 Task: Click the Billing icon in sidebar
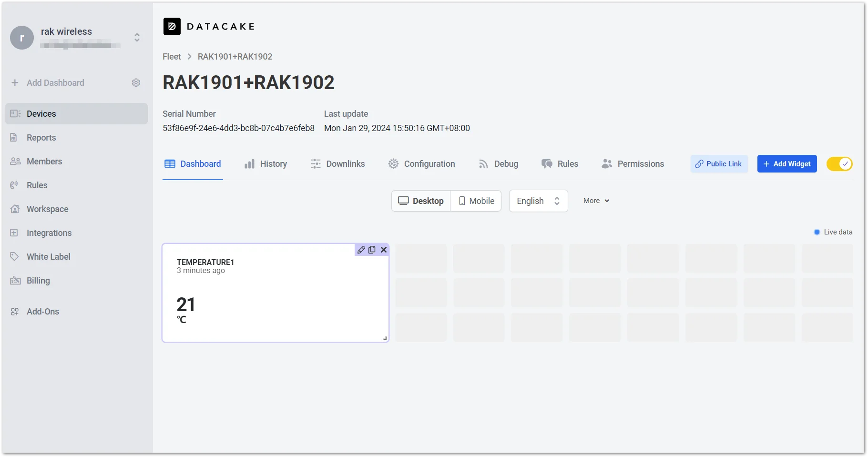point(15,281)
